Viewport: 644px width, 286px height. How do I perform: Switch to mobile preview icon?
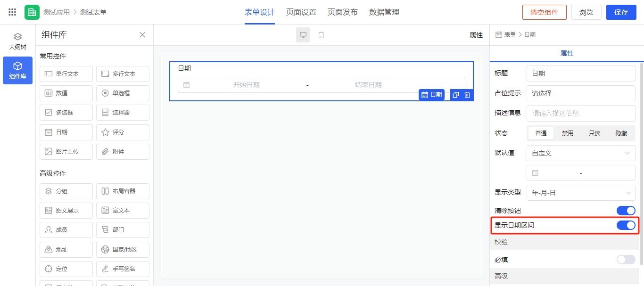click(321, 35)
